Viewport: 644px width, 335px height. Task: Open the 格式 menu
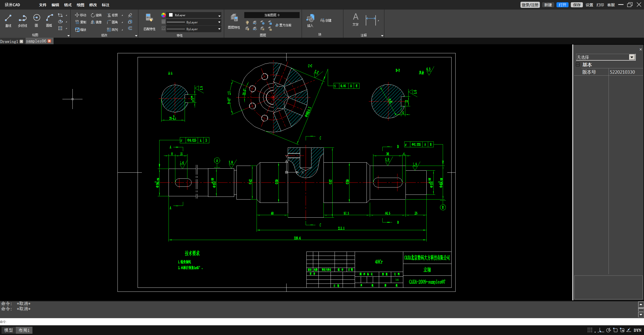pos(68,5)
